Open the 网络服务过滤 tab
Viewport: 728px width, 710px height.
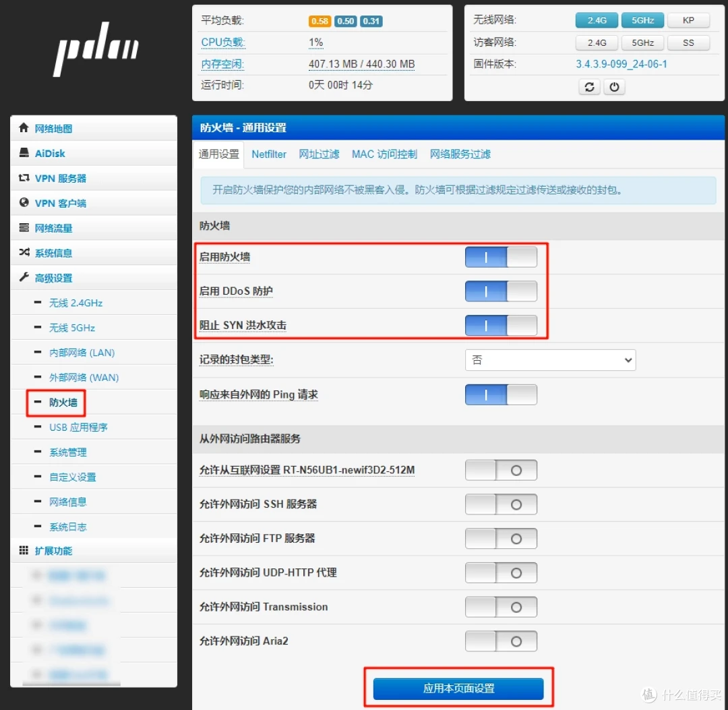tap(460, 154)
